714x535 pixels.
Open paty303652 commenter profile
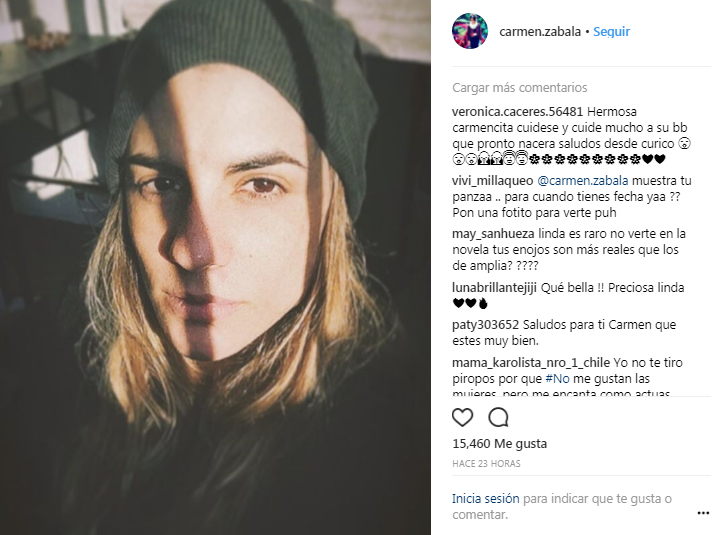point(485,325)
